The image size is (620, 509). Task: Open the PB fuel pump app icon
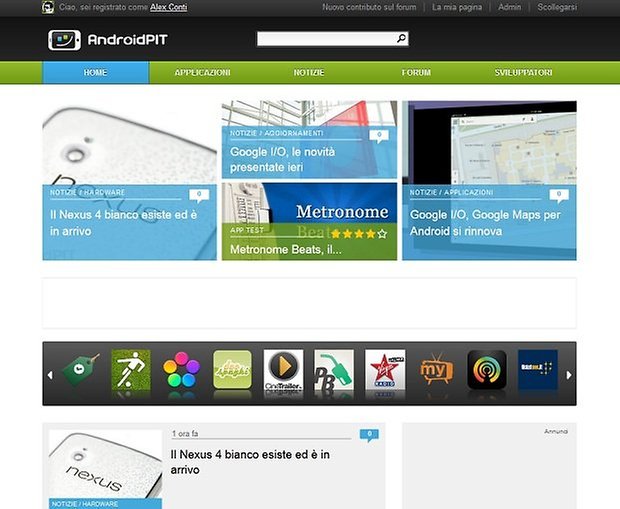(334, 369)
